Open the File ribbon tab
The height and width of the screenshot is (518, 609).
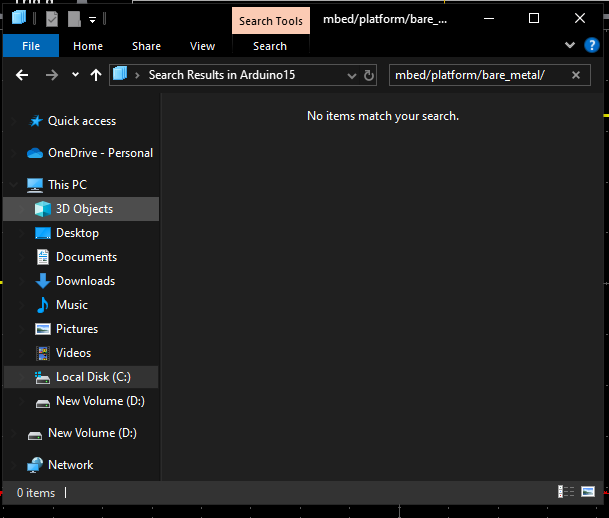click(31, 46)
